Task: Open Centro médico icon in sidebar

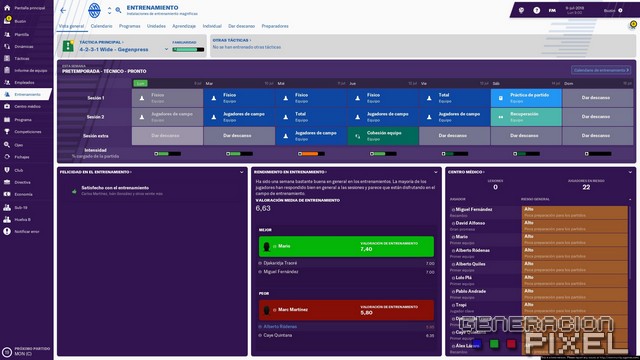Action: click(7, 107)
